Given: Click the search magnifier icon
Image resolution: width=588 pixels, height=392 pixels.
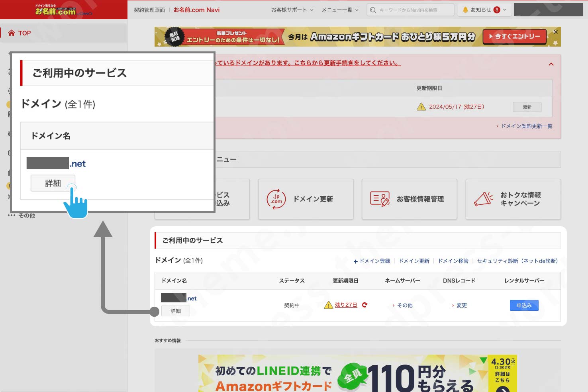Looking at the screenshot, I should point(373,10).
